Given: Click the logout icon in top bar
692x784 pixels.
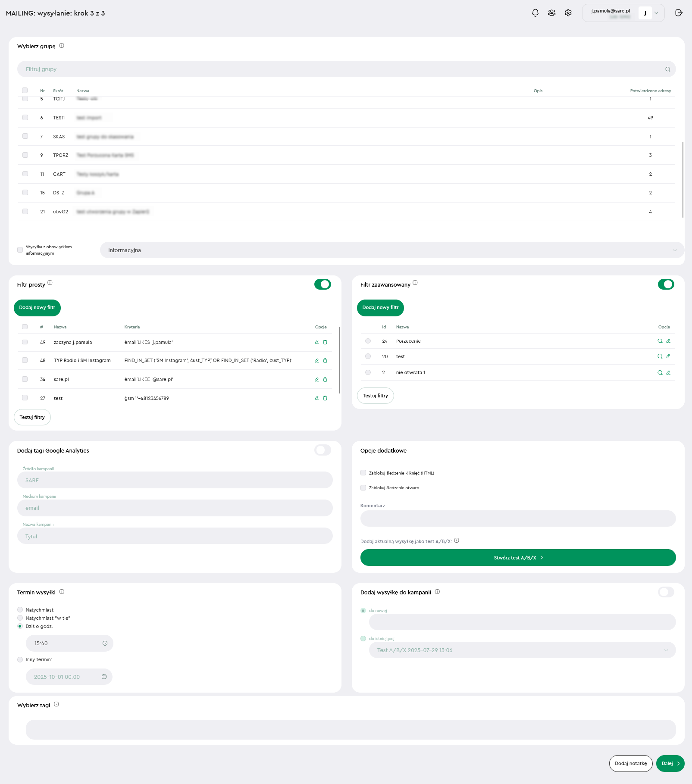Looking at the screenshot, I should pyautogui.click(x=679, y=13).
